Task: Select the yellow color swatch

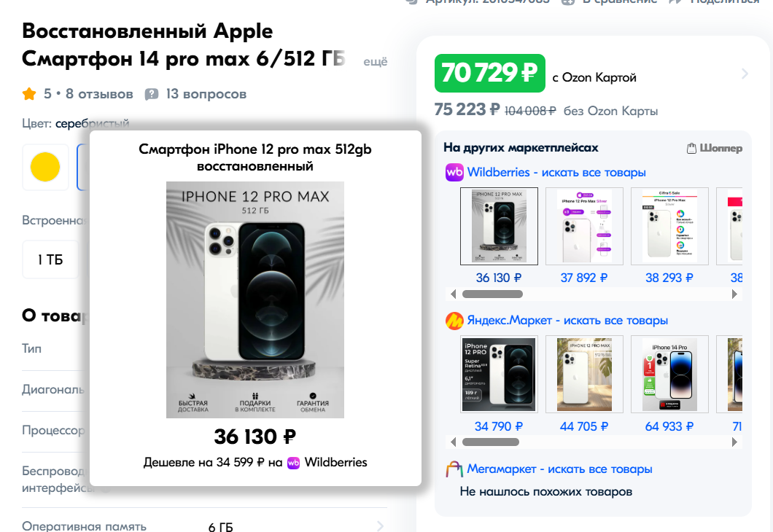Action: point(45,168)
